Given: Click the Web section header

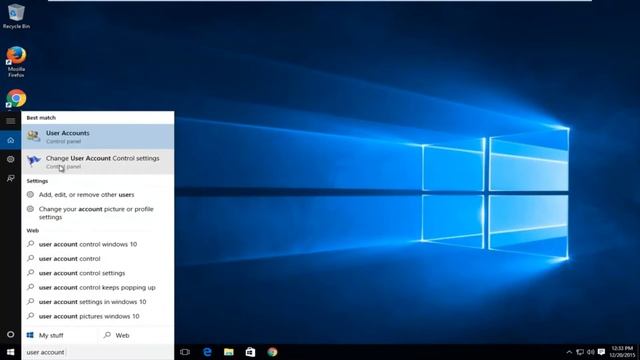Looking at the screenshot, I should (x=33, y=231).
